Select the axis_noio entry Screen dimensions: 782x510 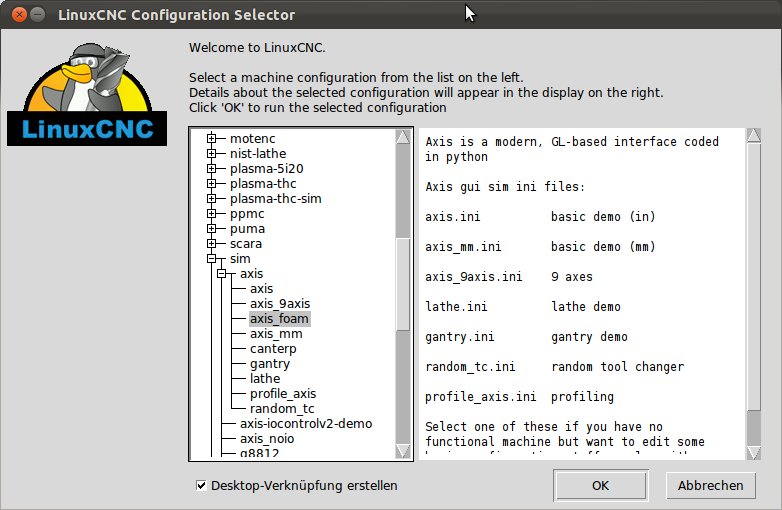tap(267, 438)
